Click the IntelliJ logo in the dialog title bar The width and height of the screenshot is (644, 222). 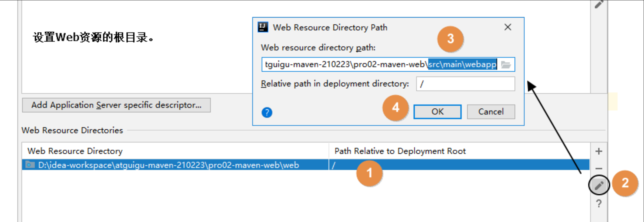click(x=263, y=27)
